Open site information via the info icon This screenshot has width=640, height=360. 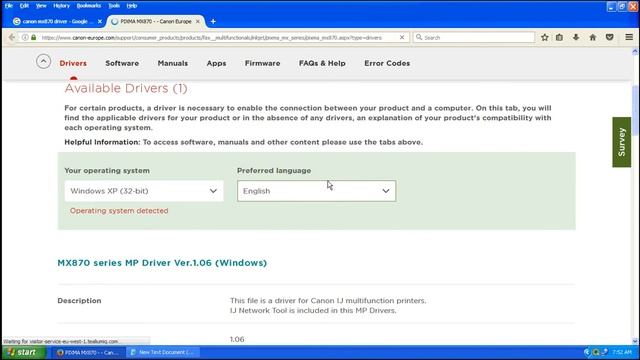coord(25,37)
